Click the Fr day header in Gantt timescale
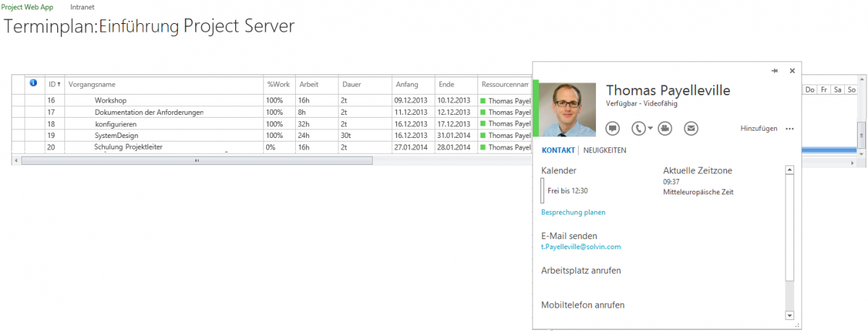The height and width of the screenshot is (333, 868). coord(824,90)
